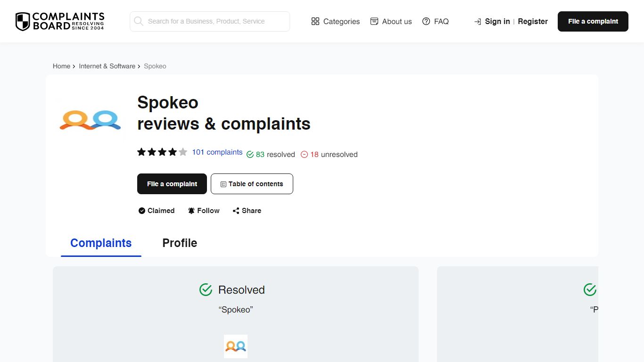Click the large Spokeo logo image
The image size is (644, 362).
90,120
